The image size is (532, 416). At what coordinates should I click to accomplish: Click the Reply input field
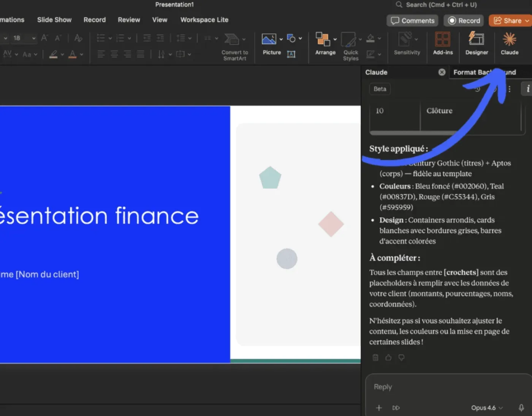pyautogui.click(x=448, y=387)
